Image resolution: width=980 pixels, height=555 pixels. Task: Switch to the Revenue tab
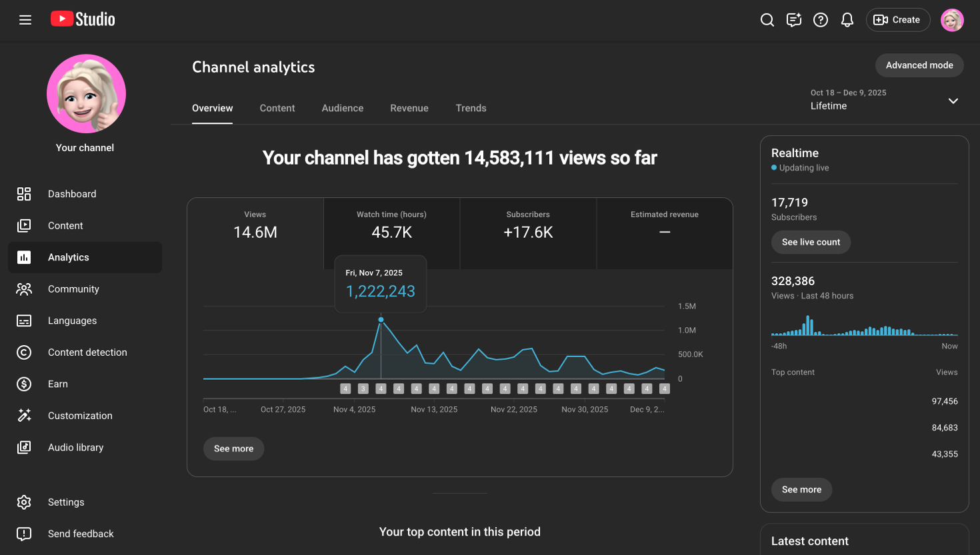coord(409,108)
